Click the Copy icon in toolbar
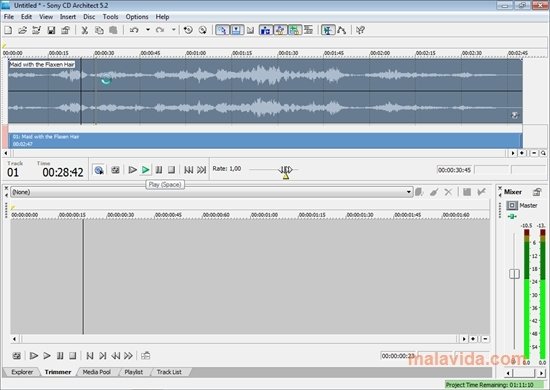 [99, 31]
